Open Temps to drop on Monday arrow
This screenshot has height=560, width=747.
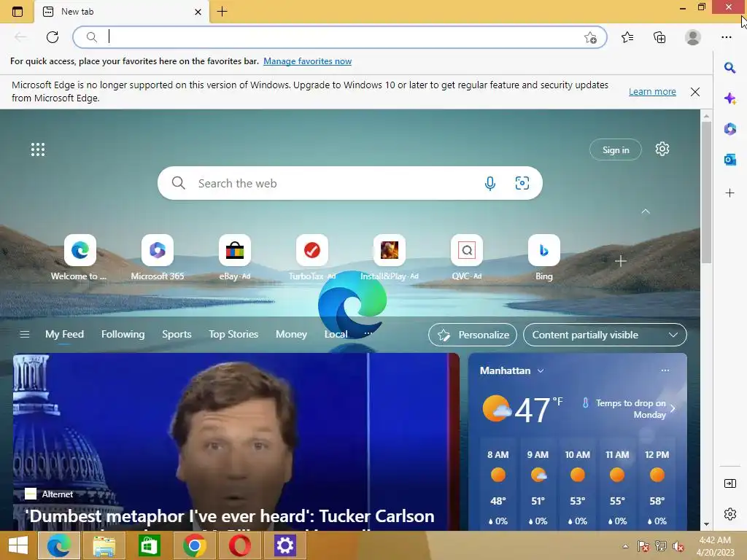tap(673, 408)
